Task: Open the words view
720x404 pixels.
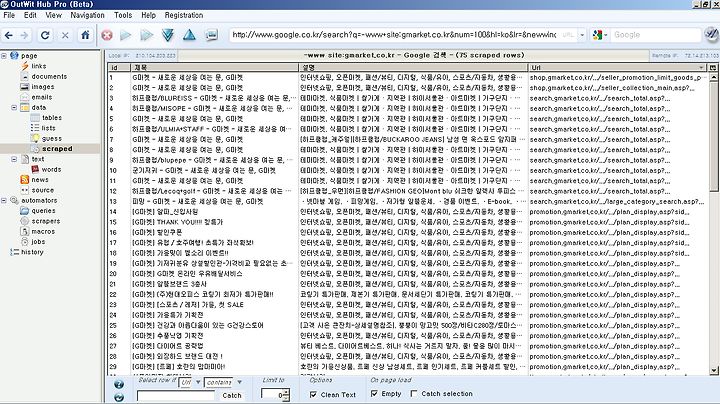Action: click(x=51, y=169)
